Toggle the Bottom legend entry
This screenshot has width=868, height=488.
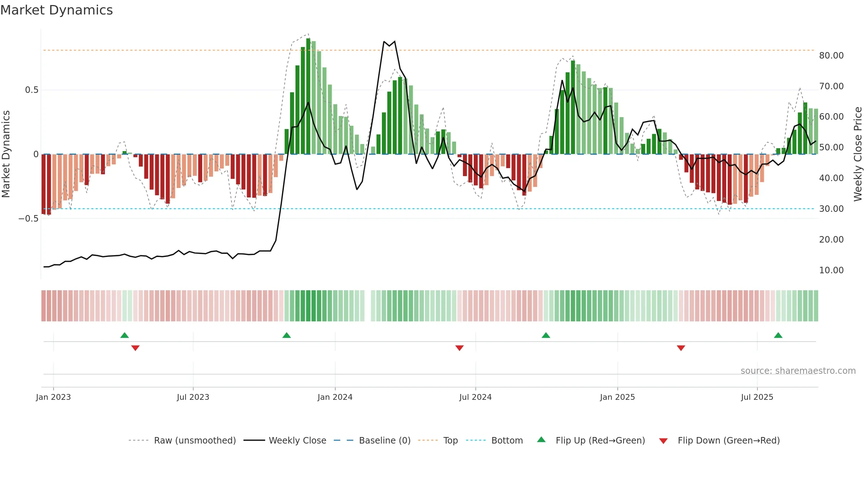coord(494,440)
